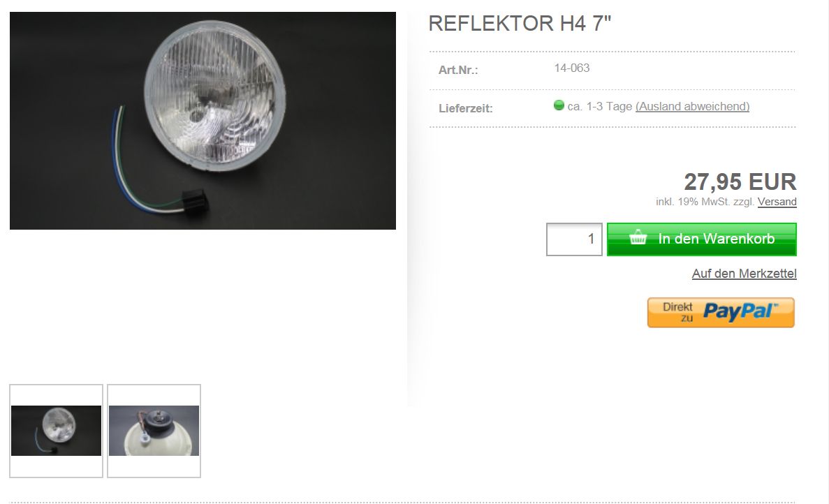This screenshot has width=829, height=504.
Task: Click the wiring connector in main image
Action: [195, 200]
